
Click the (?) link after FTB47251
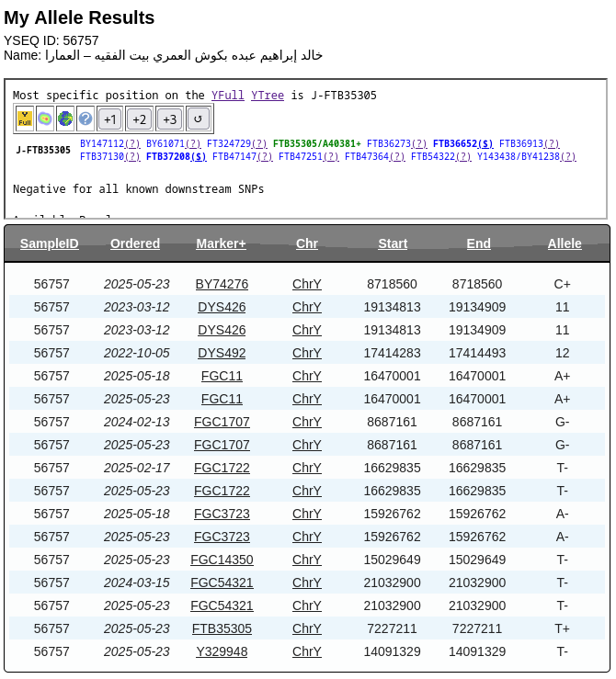331,156
